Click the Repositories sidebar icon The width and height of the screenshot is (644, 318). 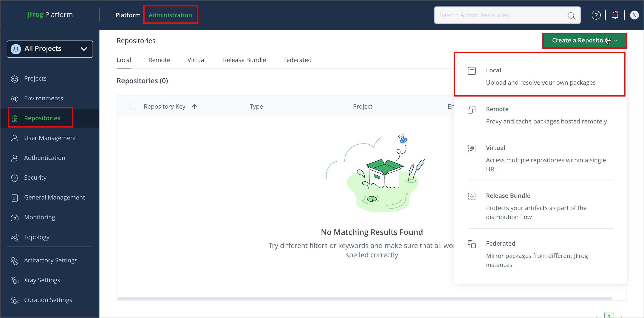pos(15,118)
